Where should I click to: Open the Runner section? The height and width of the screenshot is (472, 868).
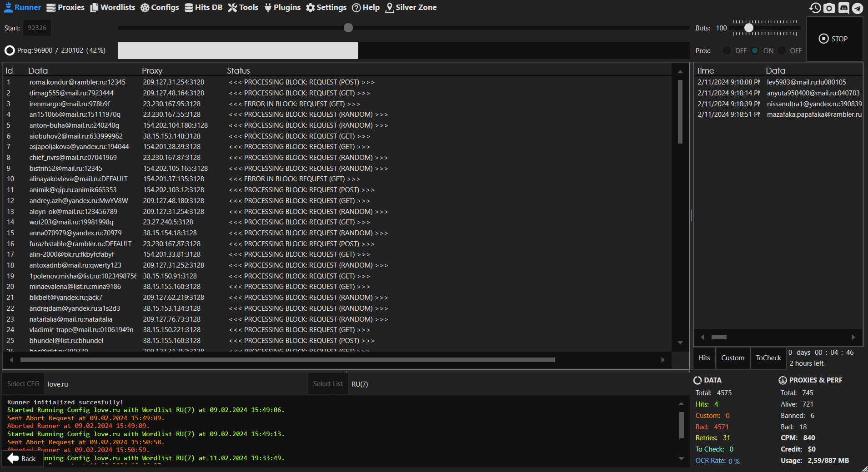click(22, 7)
